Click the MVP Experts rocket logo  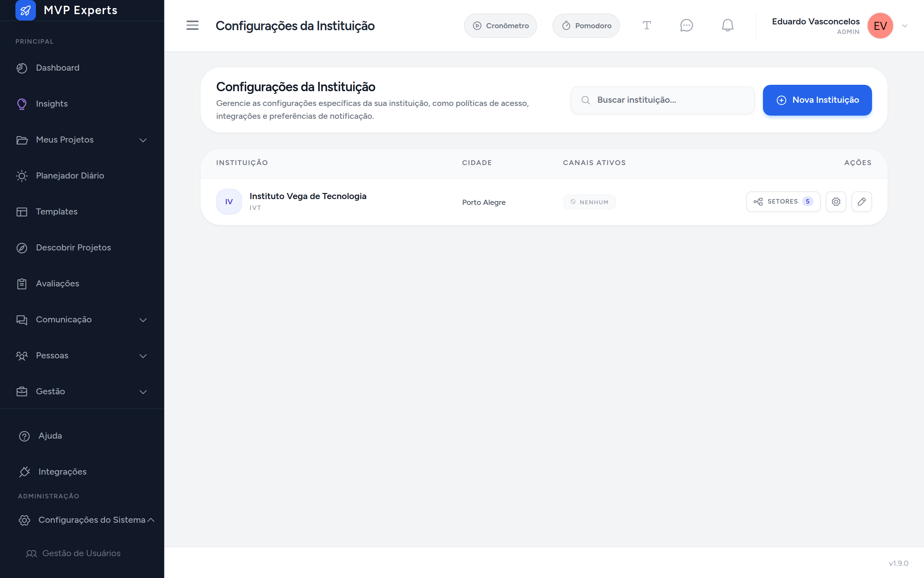pos(26,10)
